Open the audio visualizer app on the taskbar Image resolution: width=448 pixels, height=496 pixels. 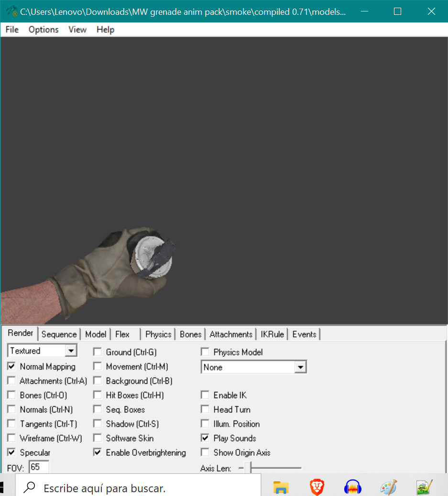pyautogui.click(x=352, y=486)
